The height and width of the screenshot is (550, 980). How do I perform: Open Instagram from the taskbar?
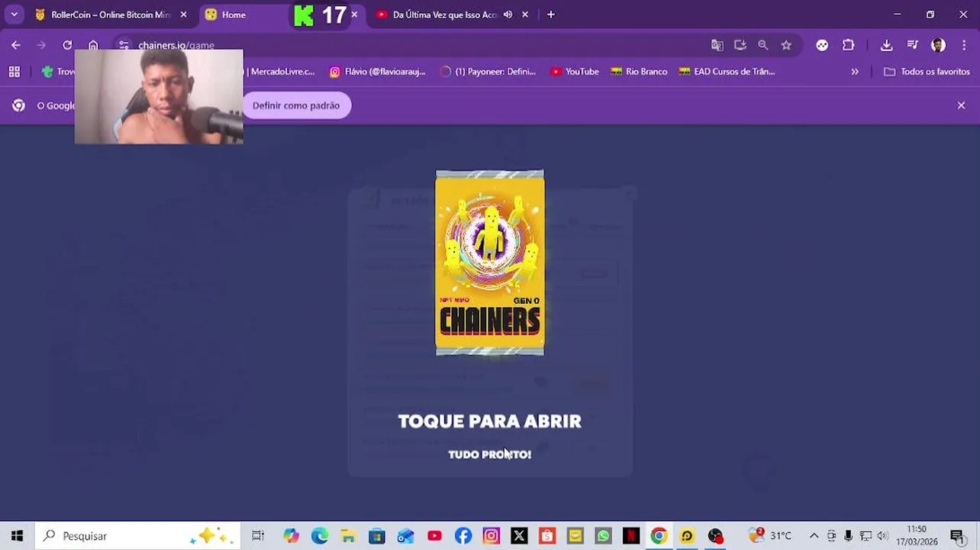(491, 535)
